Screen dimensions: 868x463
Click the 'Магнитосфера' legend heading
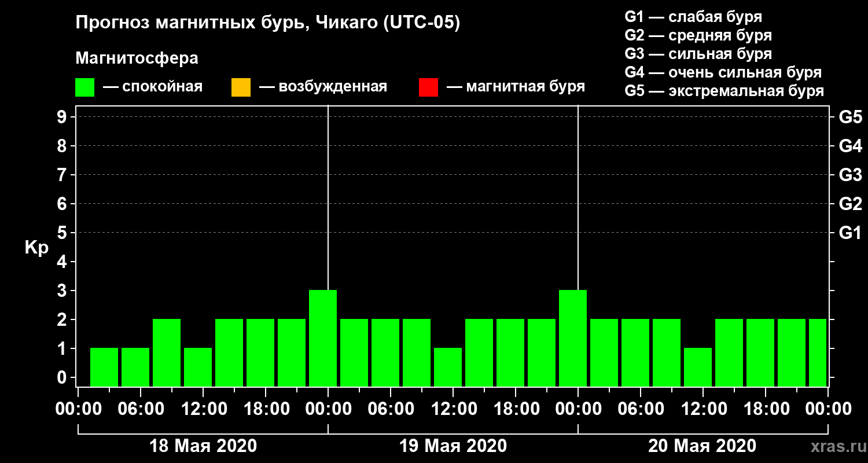tap(137, 58)
